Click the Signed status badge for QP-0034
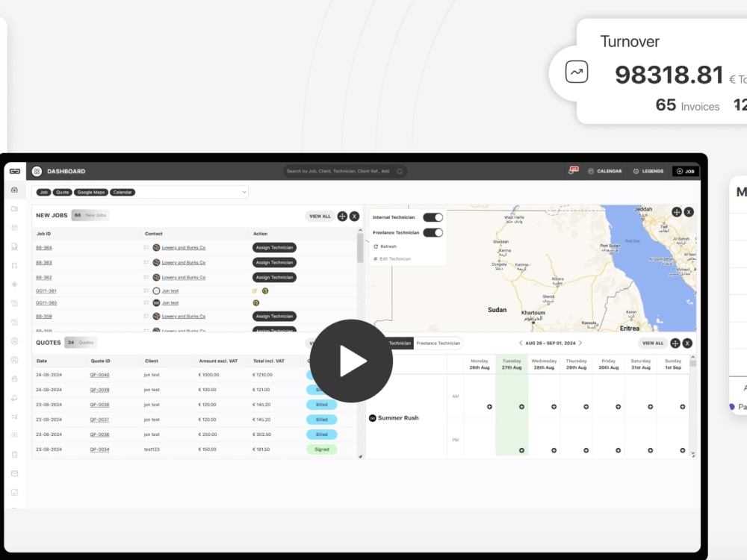The width and height of the screenshot is (747, 560). (x=321, y=449)
